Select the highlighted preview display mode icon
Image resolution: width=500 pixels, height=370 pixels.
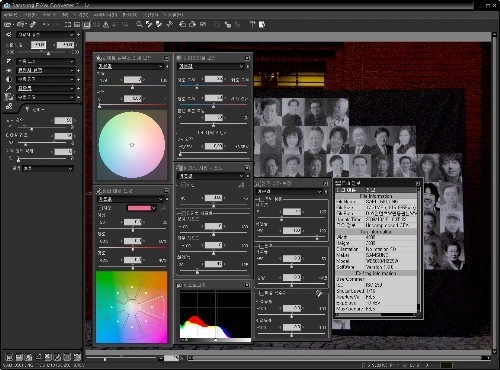pos(87,24)
